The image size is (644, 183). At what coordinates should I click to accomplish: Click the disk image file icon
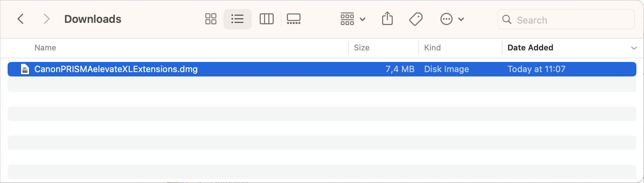(x=25, y=69)
